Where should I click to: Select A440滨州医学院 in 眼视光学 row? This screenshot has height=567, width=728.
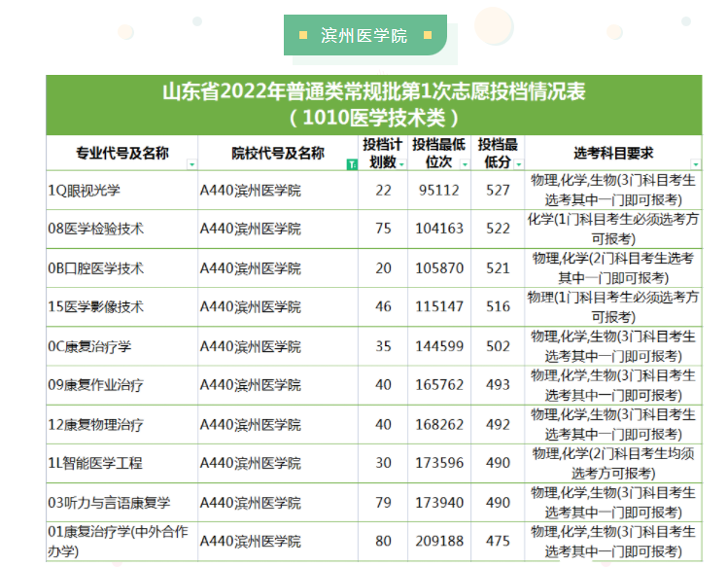point(278,190)
